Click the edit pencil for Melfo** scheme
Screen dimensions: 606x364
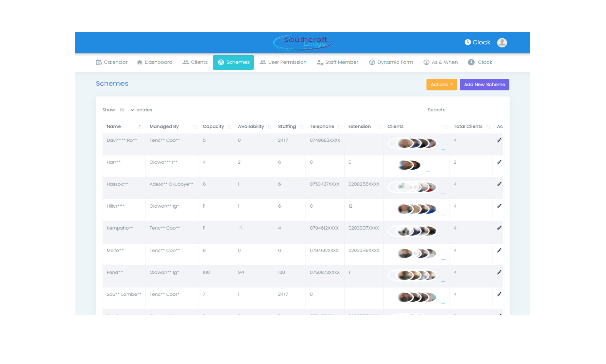499,250
